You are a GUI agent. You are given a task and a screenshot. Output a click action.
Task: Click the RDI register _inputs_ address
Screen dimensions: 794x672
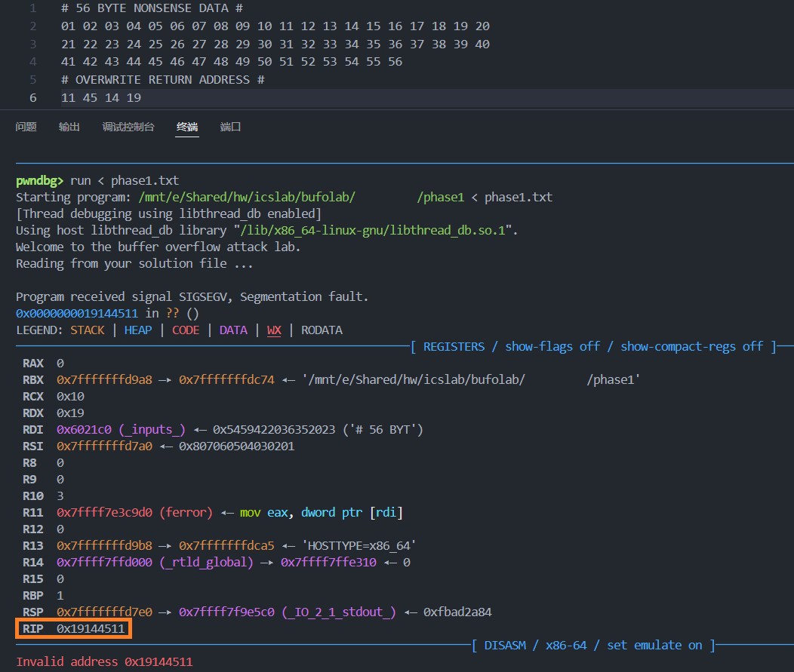pos(85,430)
